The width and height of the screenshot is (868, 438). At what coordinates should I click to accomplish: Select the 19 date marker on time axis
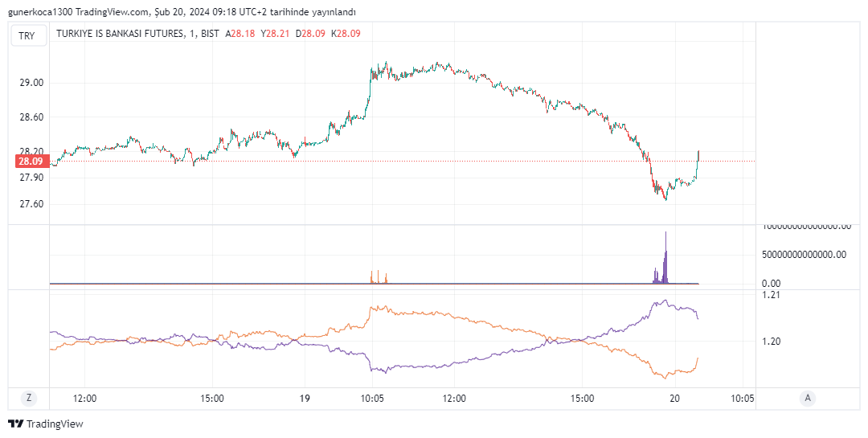[305, 398]
